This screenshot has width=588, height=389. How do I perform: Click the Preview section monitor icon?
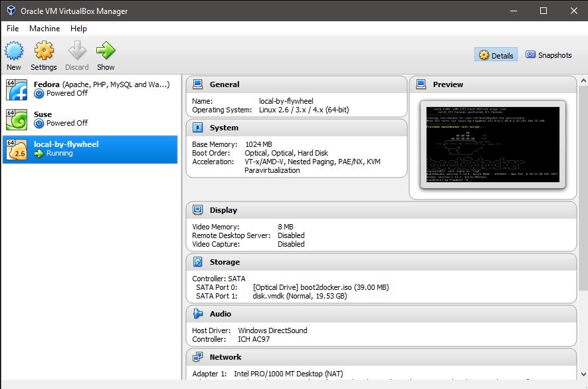pyautogui.click(x=421, y=84)
